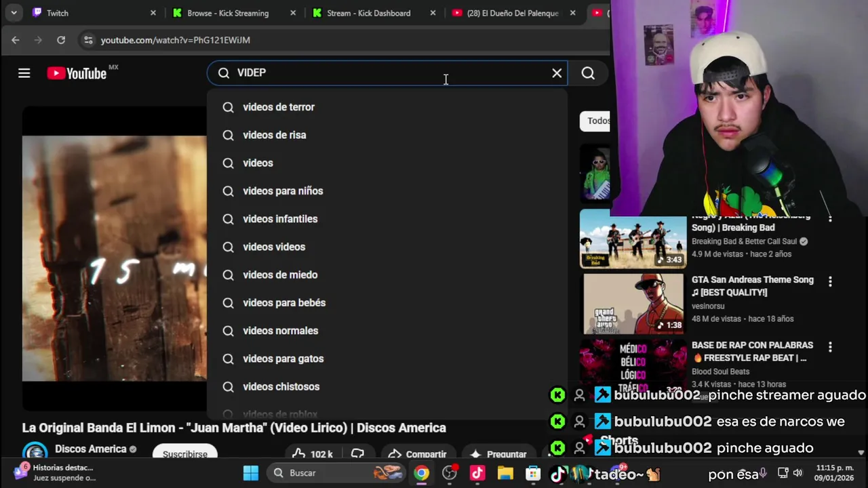
Task: Go to YouTube home via the logo
Action: (77, 73)
